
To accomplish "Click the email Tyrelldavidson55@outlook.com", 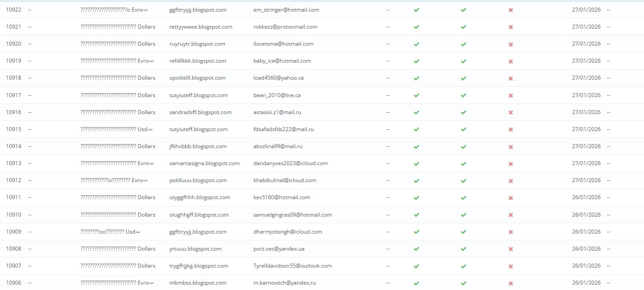I will (292, 266).
